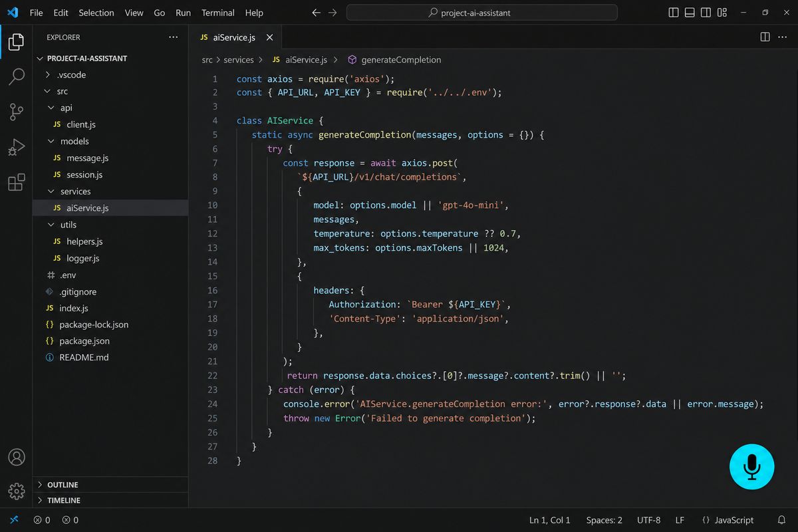The image size is (798, 532).
Task: Open the Manage gear icon
Action: tap(16, 491)
